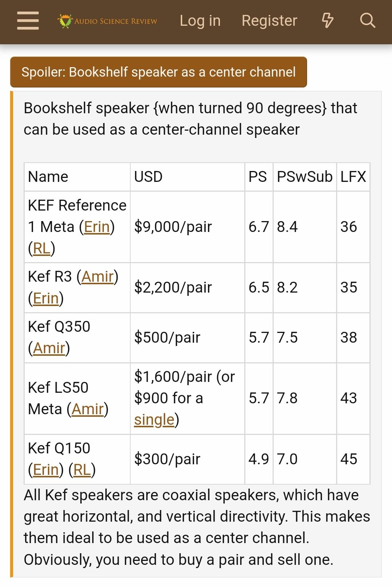Viewport: 392px width, 587px height.
Task: Open RL link for Kef Q150
Action: [82, 470]
